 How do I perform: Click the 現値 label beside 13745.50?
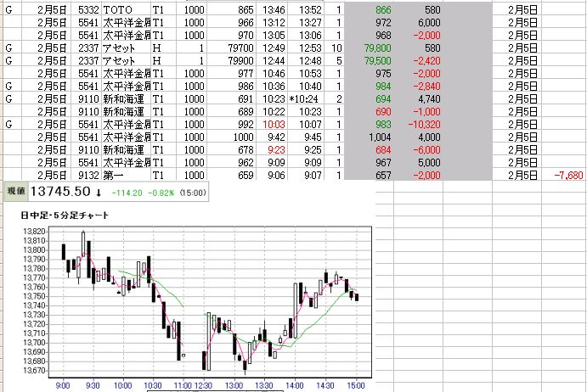point(16,192)
